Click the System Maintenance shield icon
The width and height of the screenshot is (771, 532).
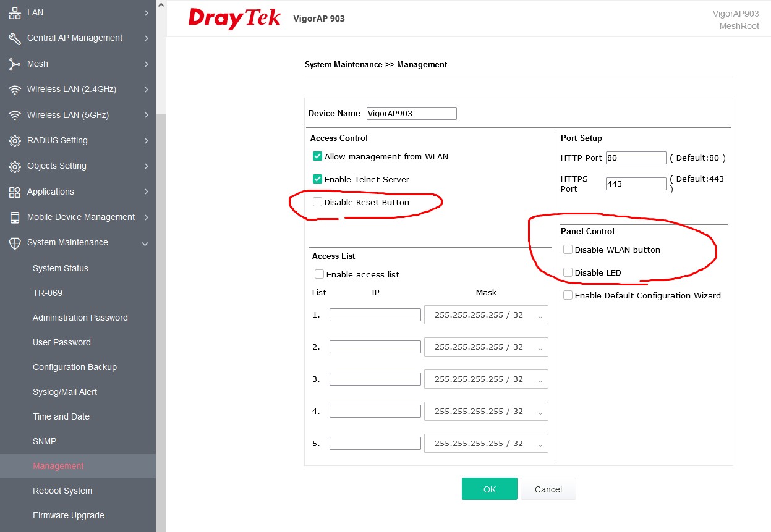point(15,243)
